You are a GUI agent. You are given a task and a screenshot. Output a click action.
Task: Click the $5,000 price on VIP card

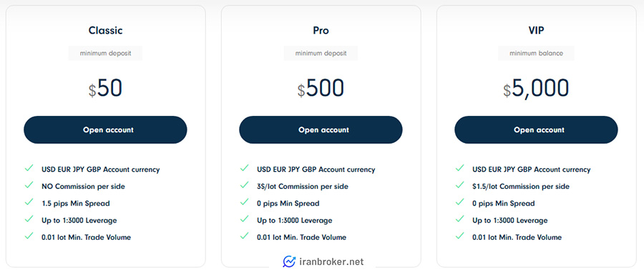point(536,88)
